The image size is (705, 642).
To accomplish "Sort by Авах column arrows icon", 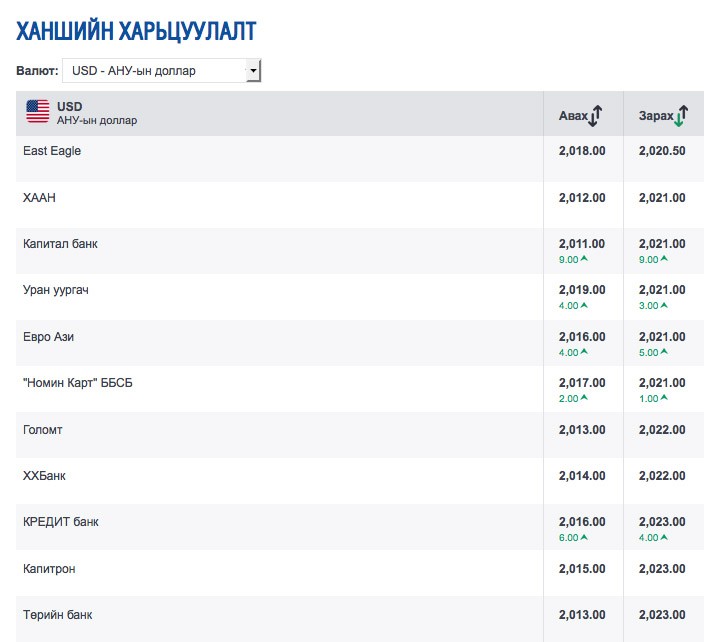I will [x=595, y=116].
